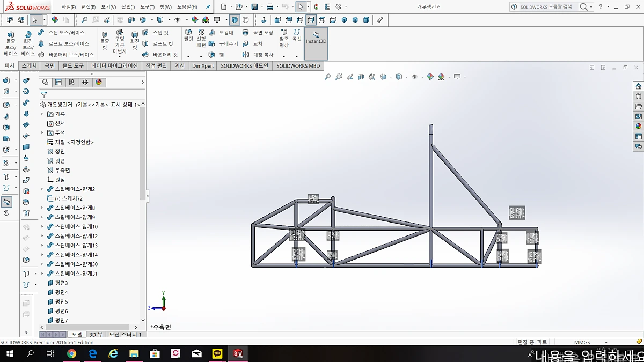Screen dimensions: 644x362
Task: Click the Print icon in the top toolbar
Action: [270, 7]
